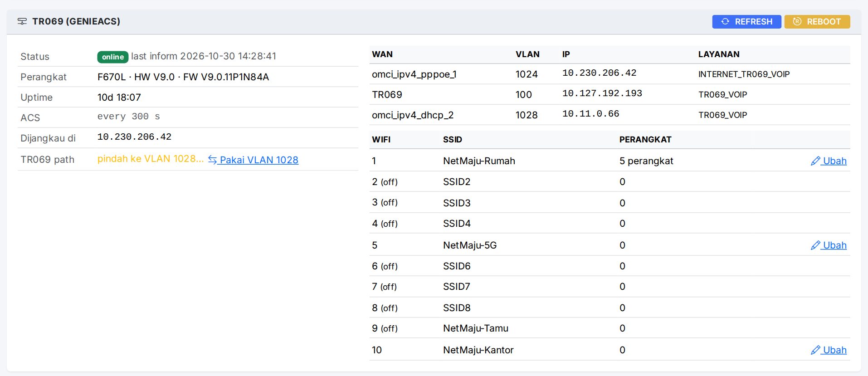Click the WAN IP 10.127.192.193

(602, 93)
